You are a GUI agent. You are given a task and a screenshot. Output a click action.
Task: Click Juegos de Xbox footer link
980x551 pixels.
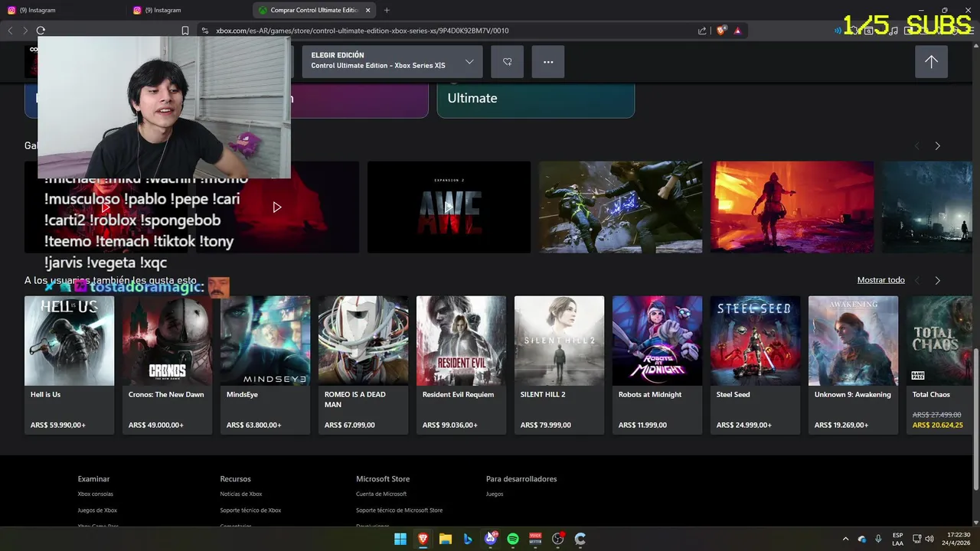[97, 510]
